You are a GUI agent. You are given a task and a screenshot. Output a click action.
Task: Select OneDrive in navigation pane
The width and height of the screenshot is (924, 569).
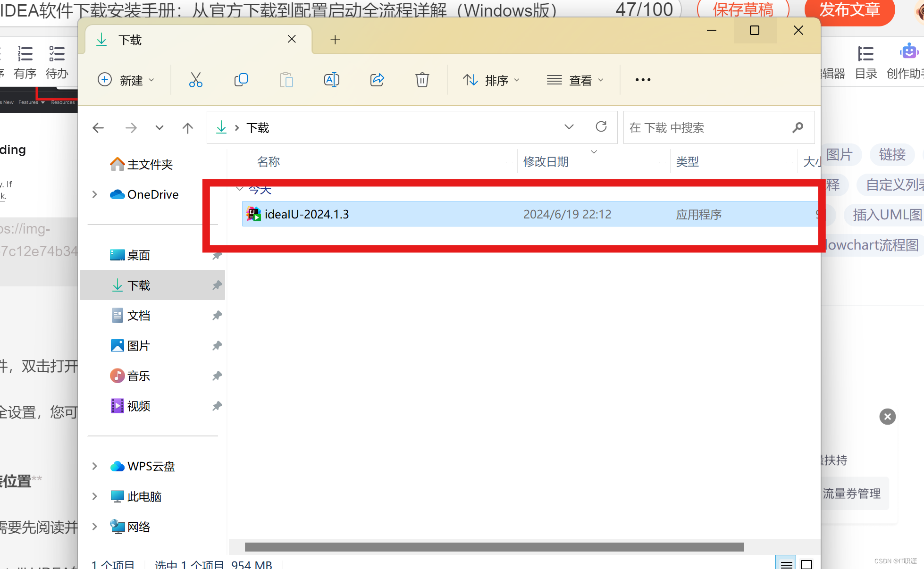pyautogui.click(x=144, y=194)
